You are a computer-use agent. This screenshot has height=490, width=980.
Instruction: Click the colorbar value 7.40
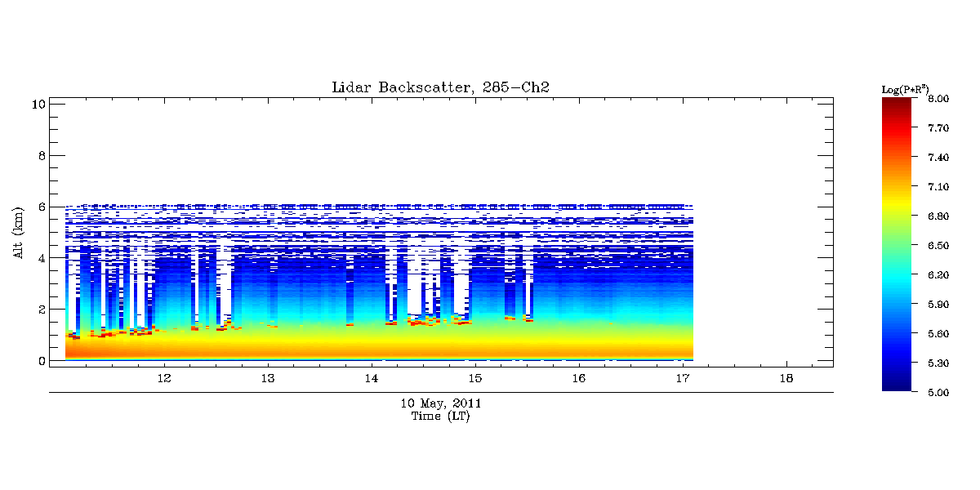(x=939, y=158)
